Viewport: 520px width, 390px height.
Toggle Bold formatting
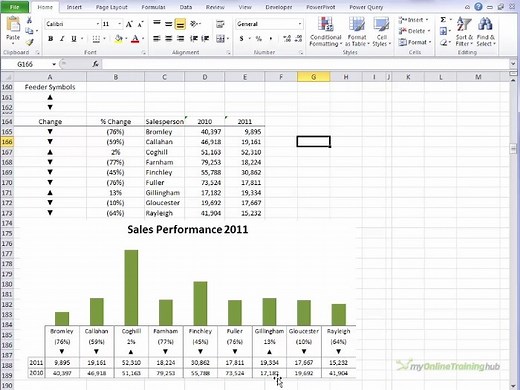click(x=51, y=39)
